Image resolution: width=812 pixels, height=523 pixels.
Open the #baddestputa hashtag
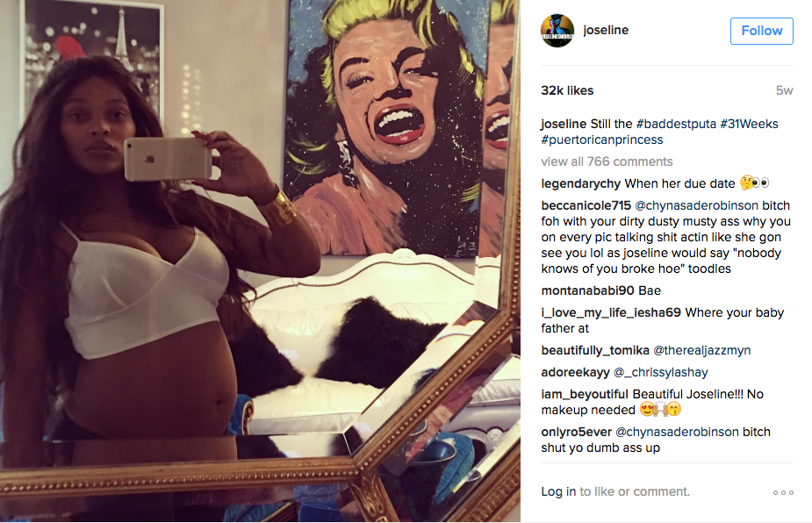pyautogui.click(x=676, y=124)
